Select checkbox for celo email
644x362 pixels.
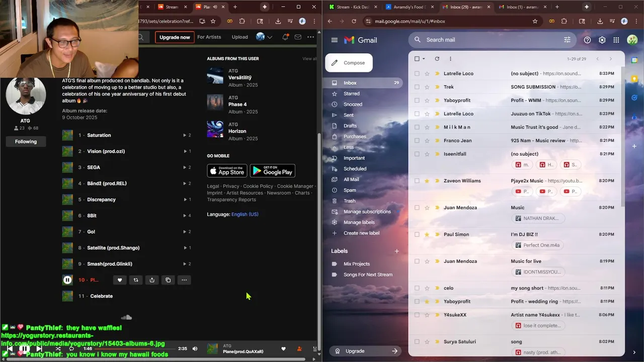(417, 288)
